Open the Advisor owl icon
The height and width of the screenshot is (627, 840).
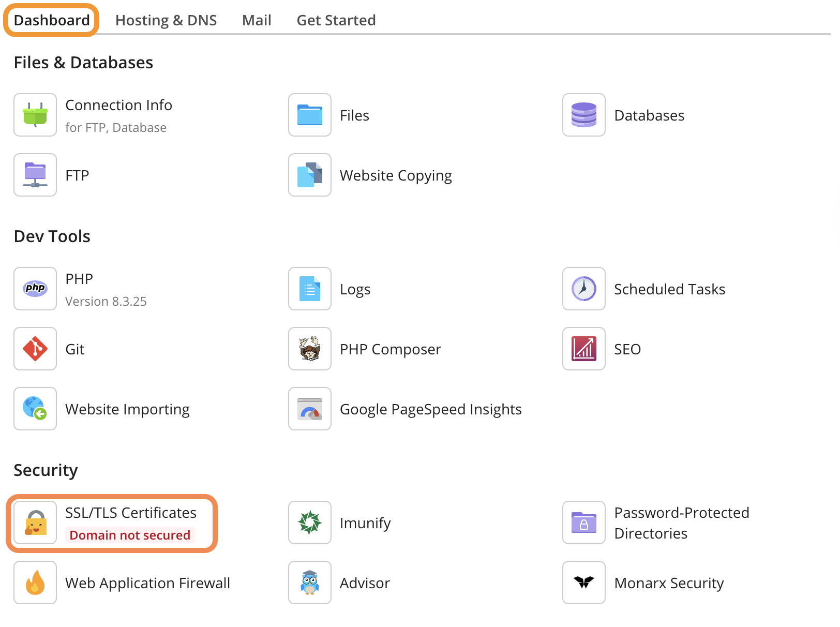coord(309,583)
